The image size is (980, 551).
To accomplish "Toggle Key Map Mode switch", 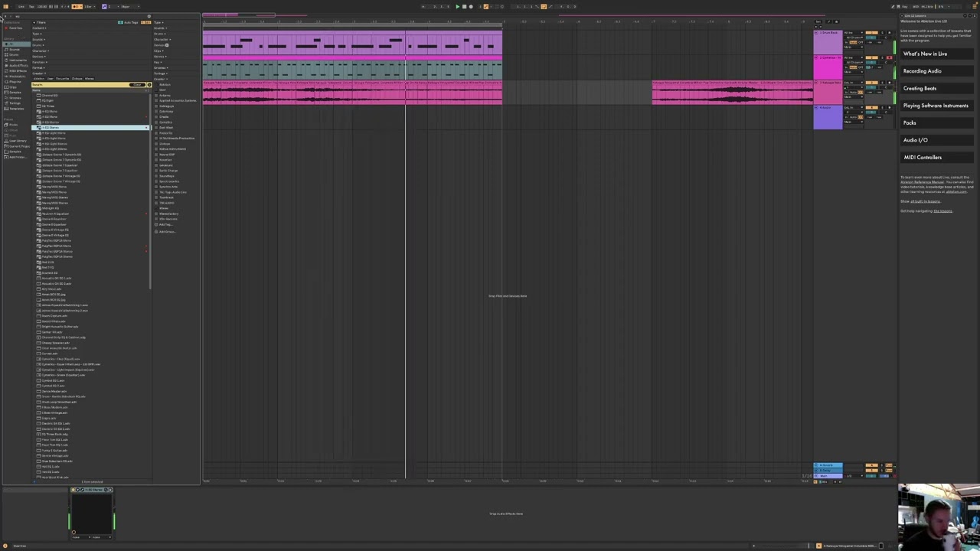I will coord(905,7).
